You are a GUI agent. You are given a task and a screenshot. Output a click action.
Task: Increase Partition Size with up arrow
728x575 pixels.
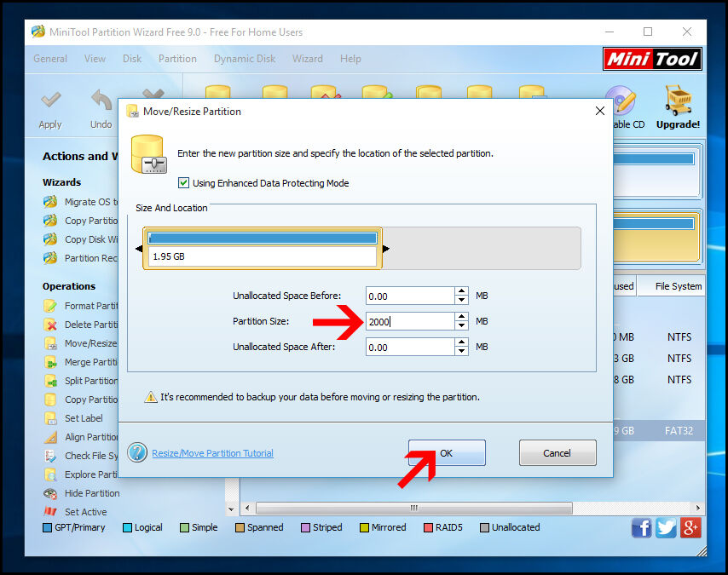[x=461, y=317]
